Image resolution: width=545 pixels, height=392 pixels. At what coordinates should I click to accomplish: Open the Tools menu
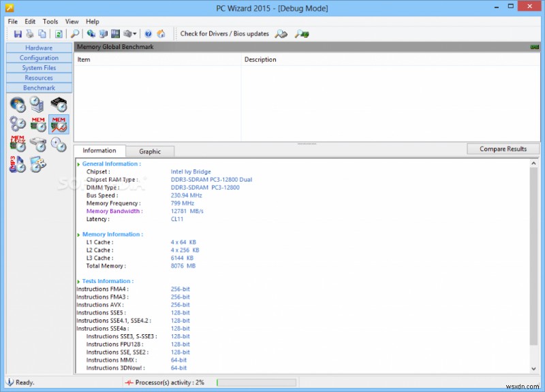tap(50, 21)
